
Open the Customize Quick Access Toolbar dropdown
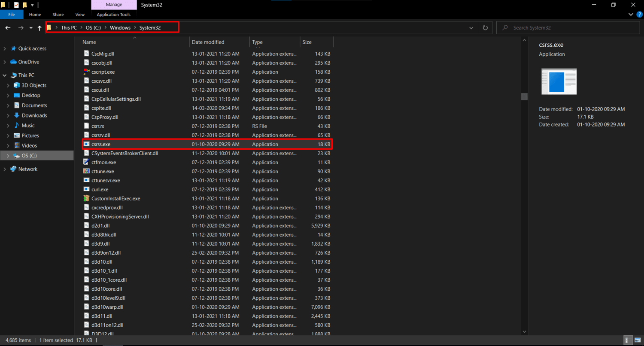tap(32, 4)
